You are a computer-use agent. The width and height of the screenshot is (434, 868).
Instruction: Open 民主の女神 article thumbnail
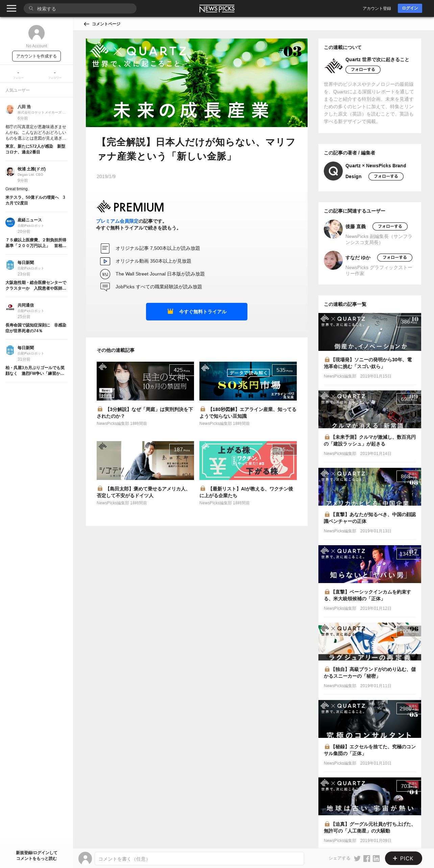(x=145, y=381)
